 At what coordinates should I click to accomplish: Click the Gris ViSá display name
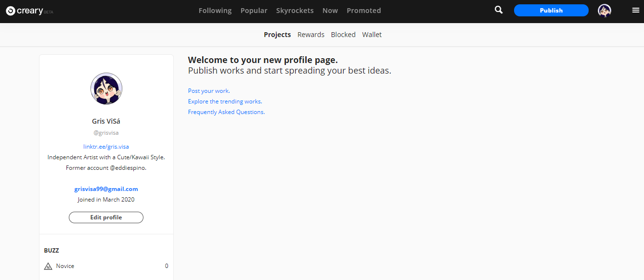(x=106, y=121)
